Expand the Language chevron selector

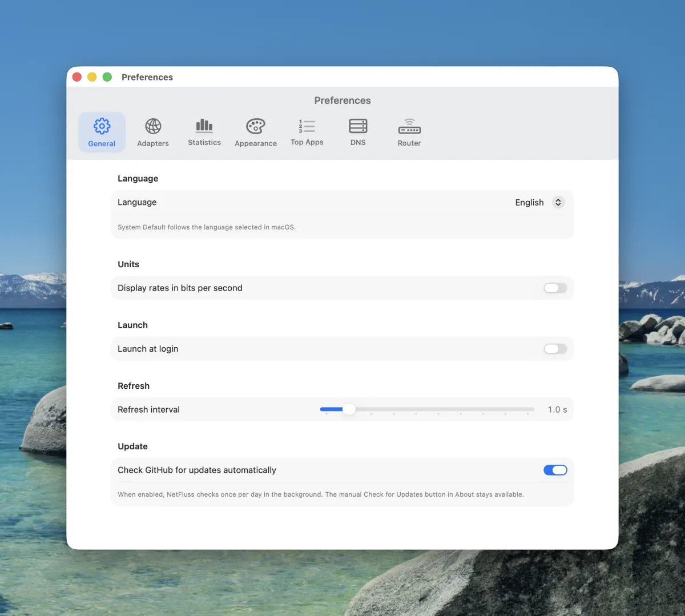(x=558, y=203)
